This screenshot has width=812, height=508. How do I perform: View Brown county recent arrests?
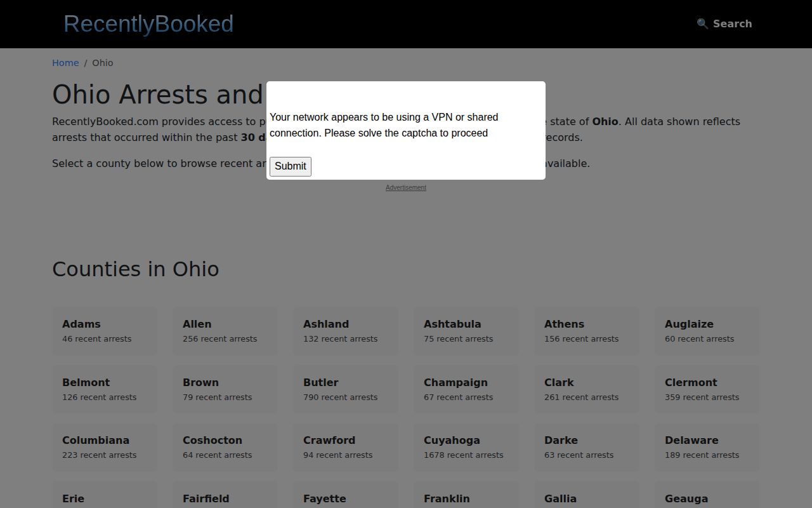tap(225, 389)
